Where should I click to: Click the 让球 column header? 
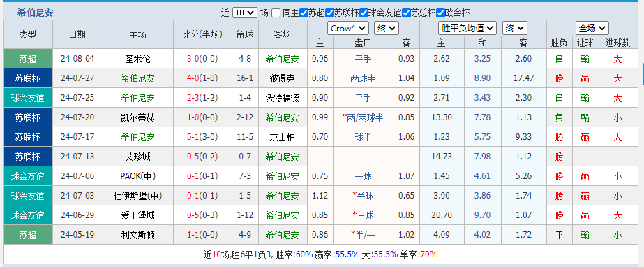point(585,43)
